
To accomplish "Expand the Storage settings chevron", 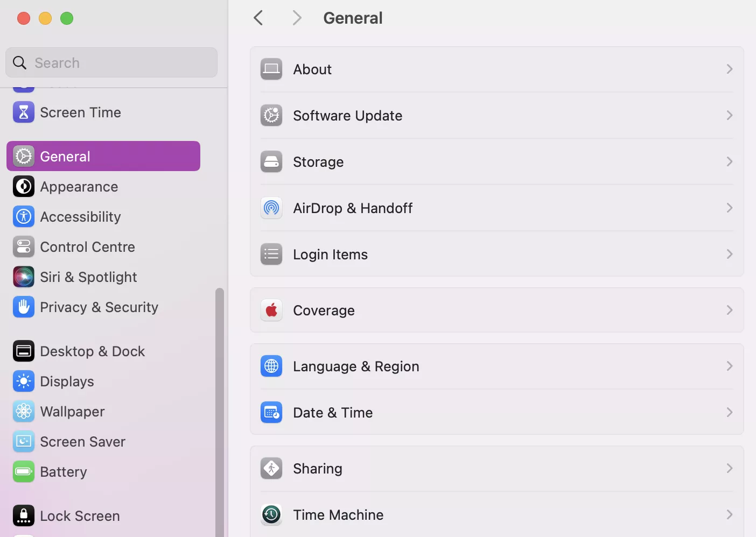I will [x=730, y=161].
